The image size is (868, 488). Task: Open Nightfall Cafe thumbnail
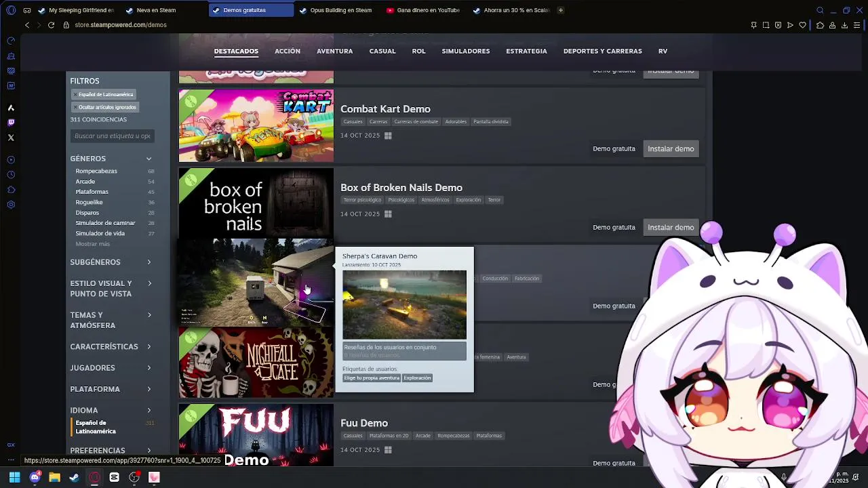256,362
